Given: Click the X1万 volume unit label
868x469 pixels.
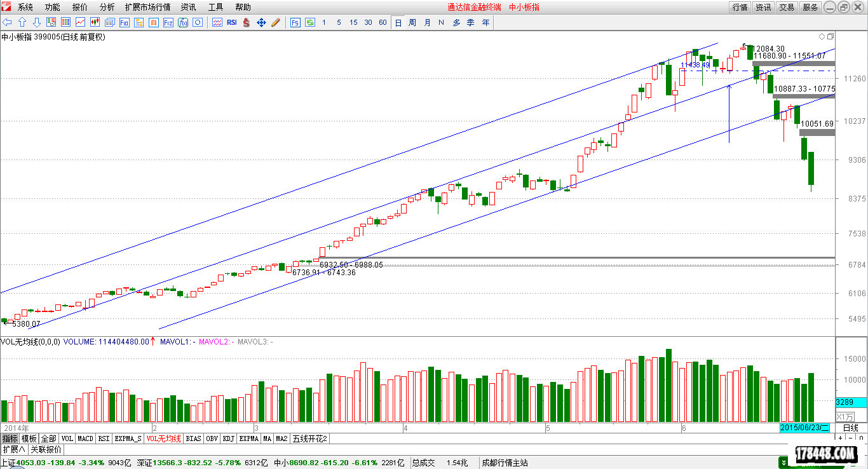Looking at the screenshot, I should [845, 416].
